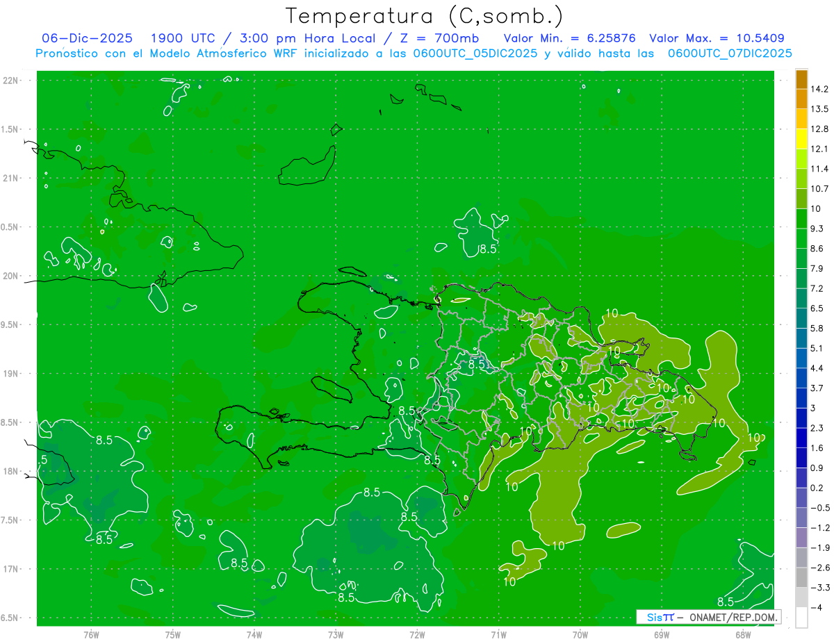Click the longitude axis label "71W"
The height and width of the screenshot is (644, 834).
498,634
